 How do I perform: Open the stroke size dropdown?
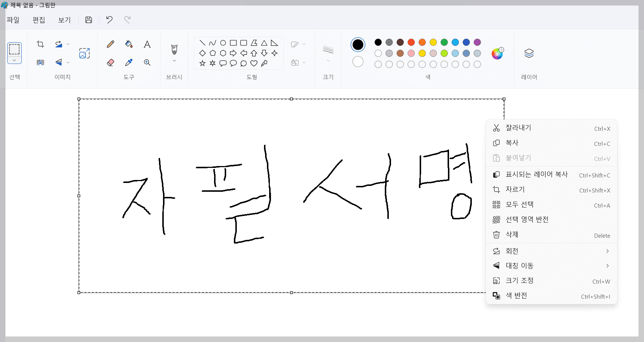click(328, 60)
